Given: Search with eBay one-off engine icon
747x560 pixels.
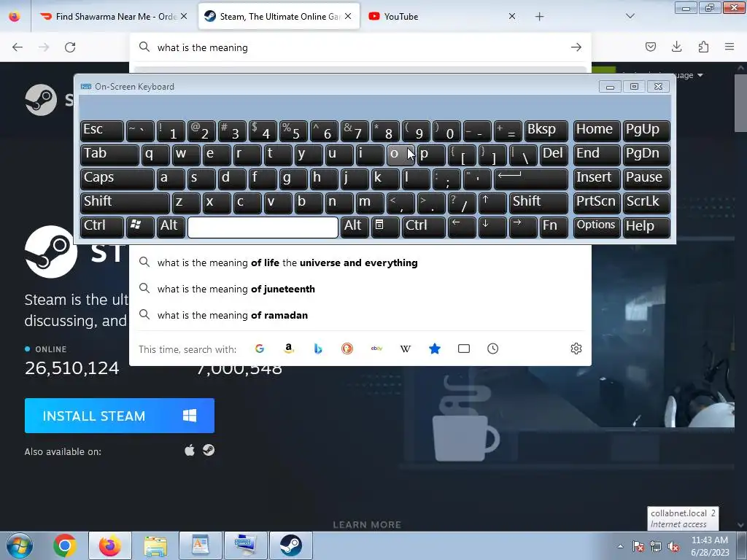Looking at the screenshot, I should tap(376, 349).
